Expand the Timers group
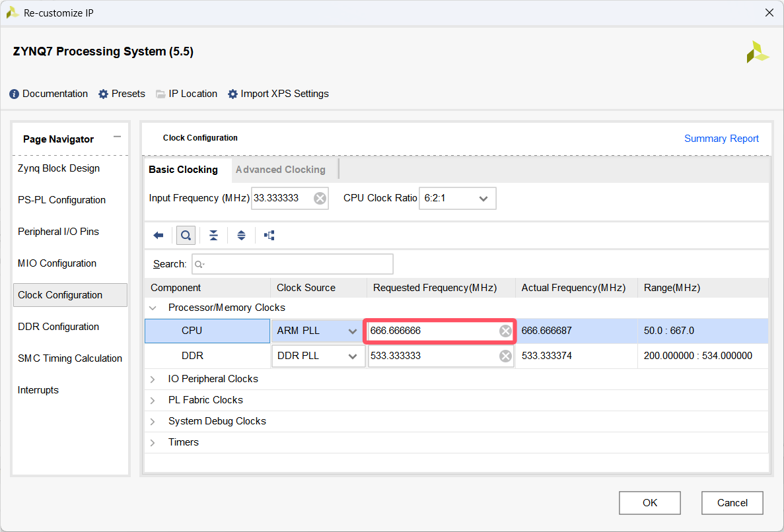The height and width of the screenshot is (532, 784). tap(153, 443)
